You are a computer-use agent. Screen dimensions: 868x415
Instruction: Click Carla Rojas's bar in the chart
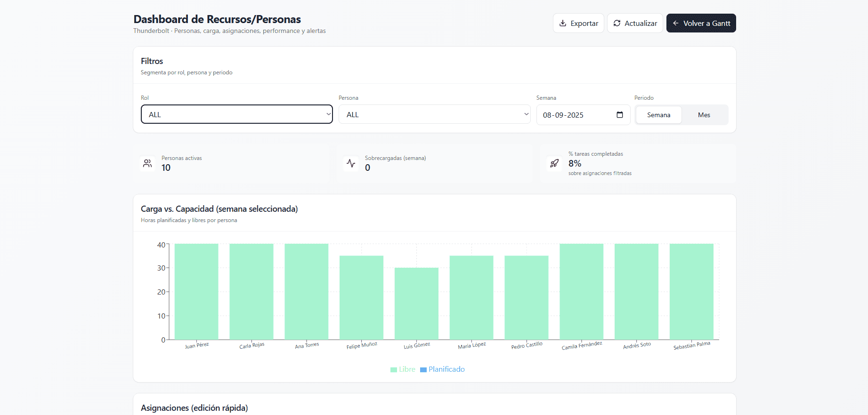pyautogui.click(x=251, y=291)
